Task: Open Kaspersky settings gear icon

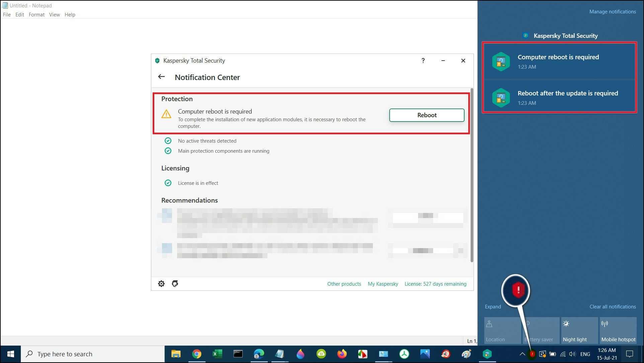Action: [x=161, y=284]
